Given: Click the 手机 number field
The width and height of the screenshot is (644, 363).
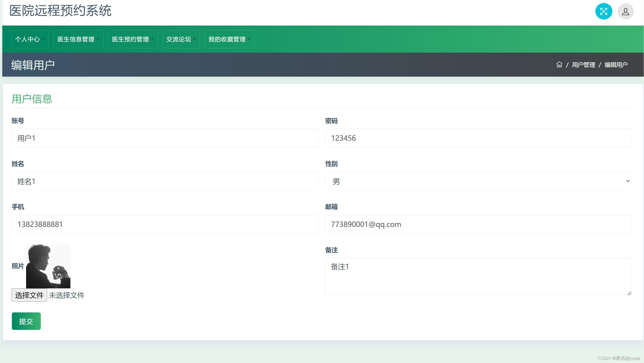Looking at the screenshot, I should 165,224.
